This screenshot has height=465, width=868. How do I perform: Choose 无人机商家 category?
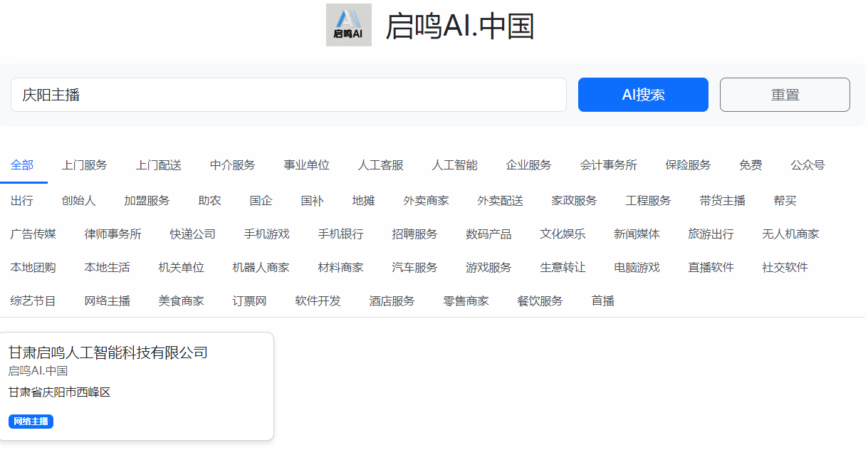pyautogui.click(x=791, y=234)
